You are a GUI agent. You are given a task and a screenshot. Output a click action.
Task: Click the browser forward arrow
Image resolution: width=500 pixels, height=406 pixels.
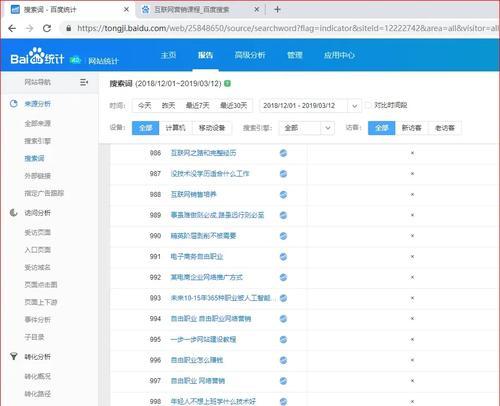tap(29, 28)
